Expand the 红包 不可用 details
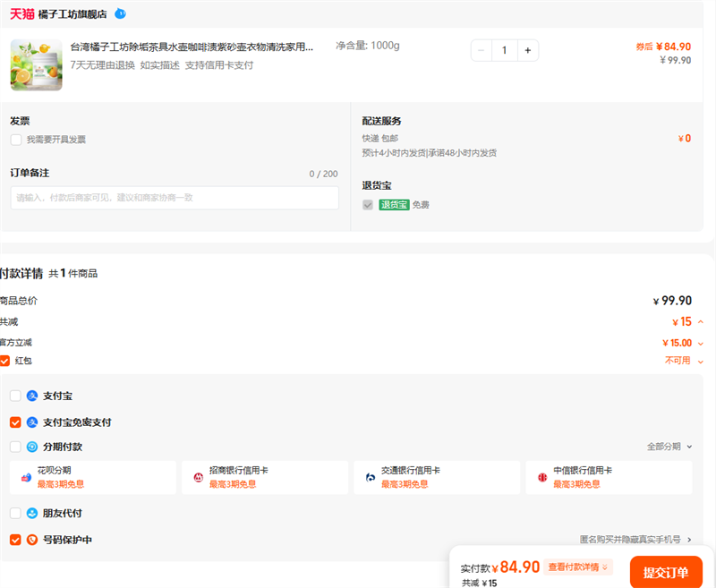 [x=700, y=361]
